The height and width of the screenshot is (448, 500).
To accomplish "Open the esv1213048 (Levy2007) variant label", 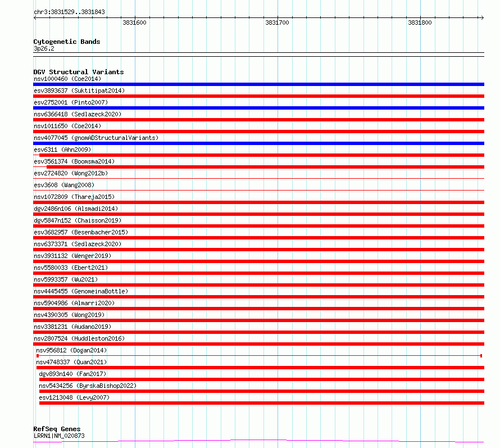I will (x=74, y=397).
